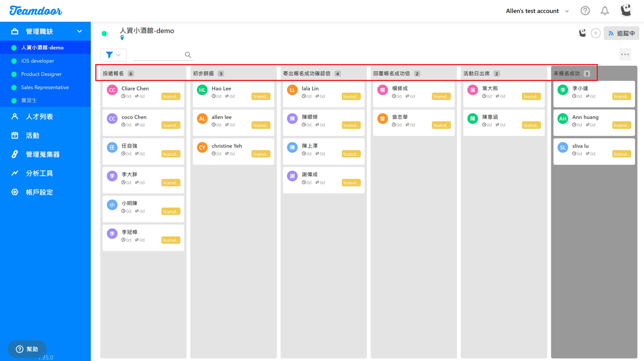Open the Allen's test account dropdown
This screenshot has width=644, height=361.
tap(537, 11)
